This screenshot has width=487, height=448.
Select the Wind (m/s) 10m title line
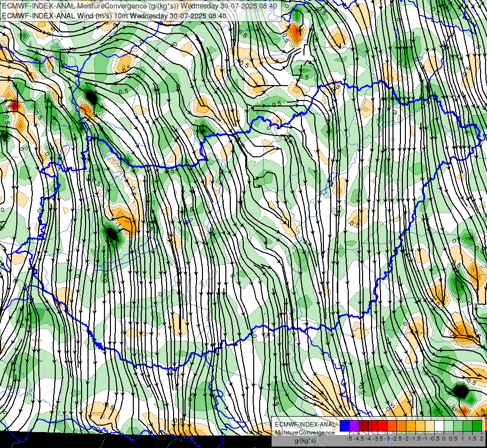(x=114, y=15)
